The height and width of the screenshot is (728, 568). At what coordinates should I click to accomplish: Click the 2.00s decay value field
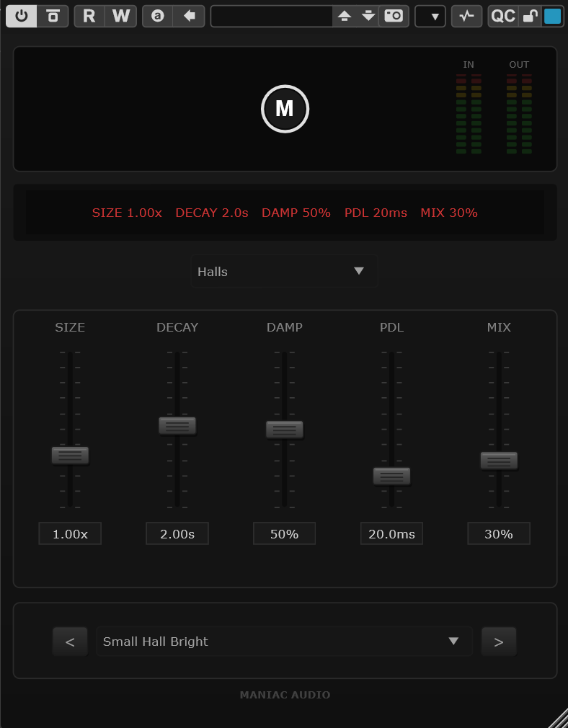[177, 533]
